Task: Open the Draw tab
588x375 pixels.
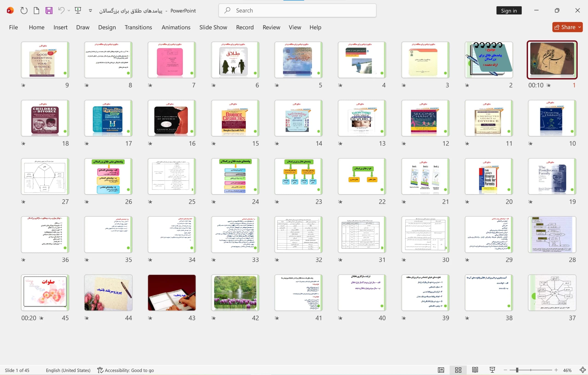Action: click(x=83, y=27)
